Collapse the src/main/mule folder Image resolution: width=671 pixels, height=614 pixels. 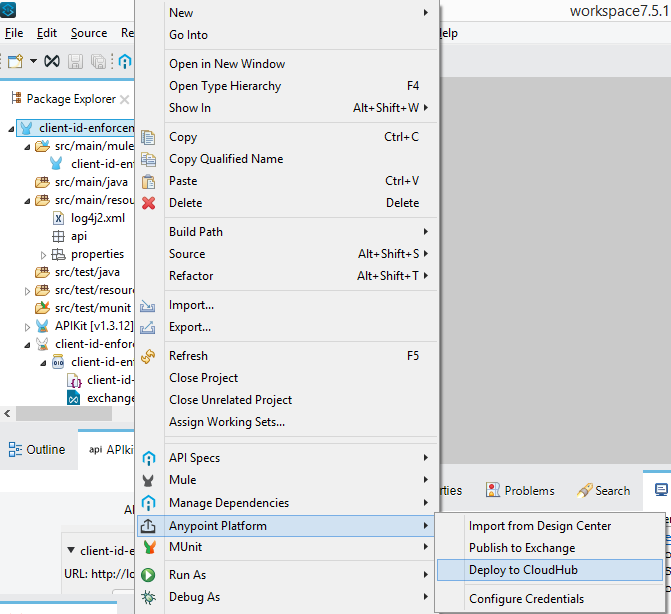[x=27, y=147]
